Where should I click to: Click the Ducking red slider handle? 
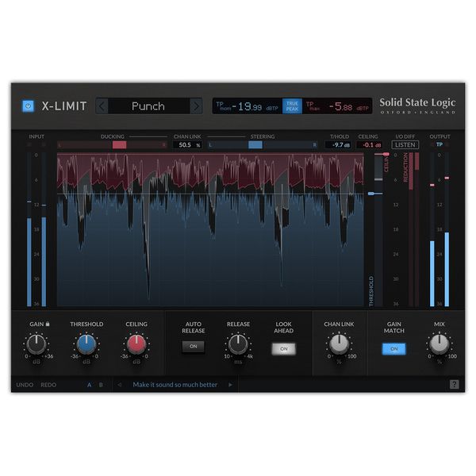tap(119, 145)
